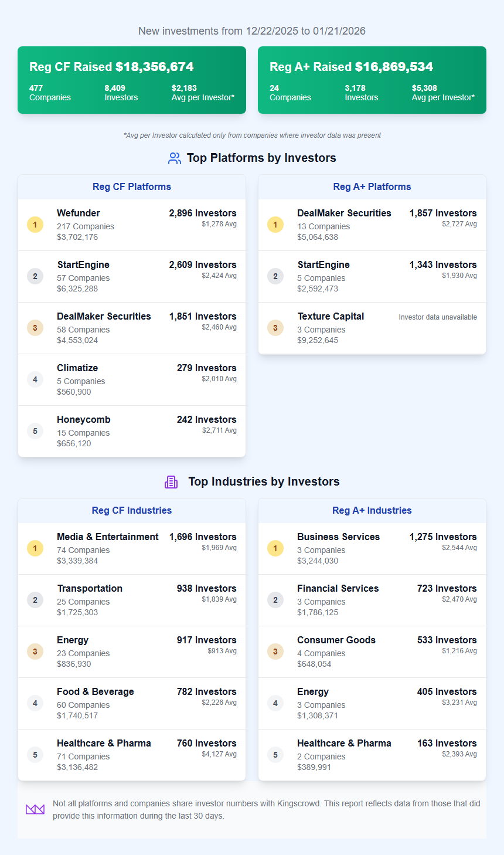
Task: Click the Food & Beverage industry row
Action: pos(132,703)
